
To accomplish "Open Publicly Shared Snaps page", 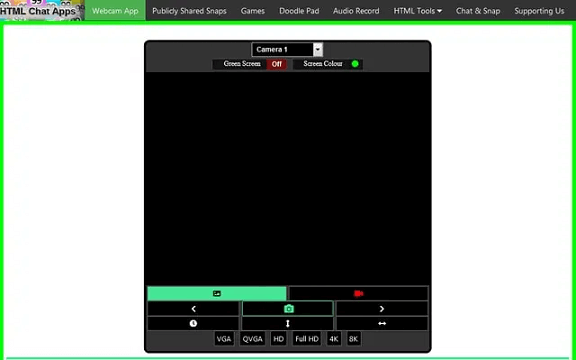I will point(189,11).
